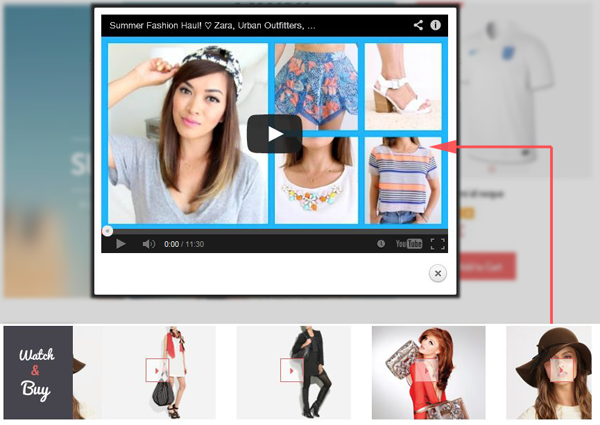
Task: Open the video title link
Action: [x=212, y=26]
